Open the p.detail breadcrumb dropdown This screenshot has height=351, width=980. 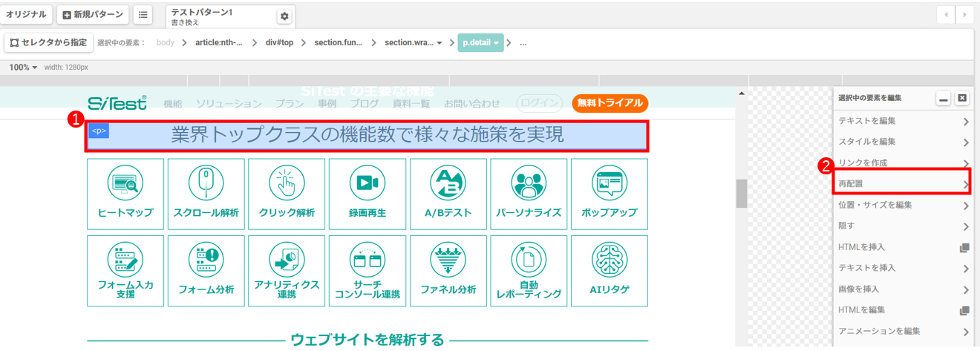tap(480, 43)
